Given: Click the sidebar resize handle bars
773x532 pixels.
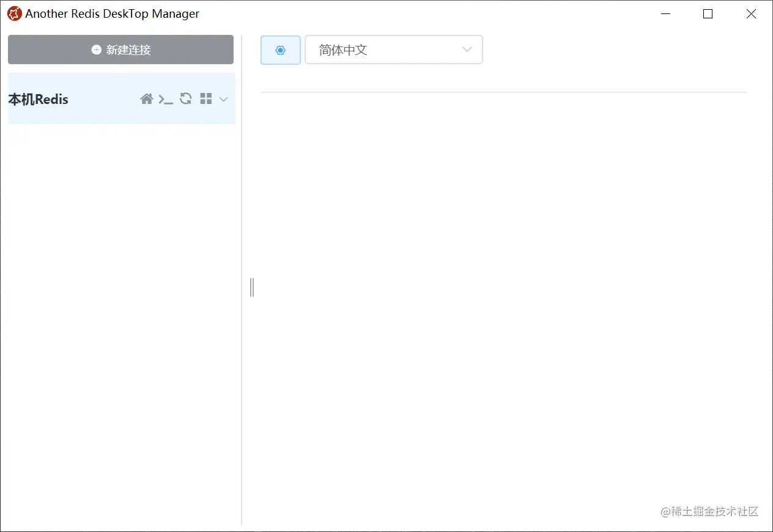Looking at the screenshot, I should (x=252, y=287).
